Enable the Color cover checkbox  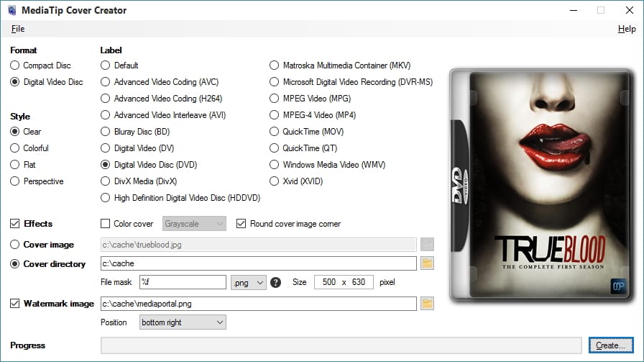pyautogui.click(x=106, y=224)
